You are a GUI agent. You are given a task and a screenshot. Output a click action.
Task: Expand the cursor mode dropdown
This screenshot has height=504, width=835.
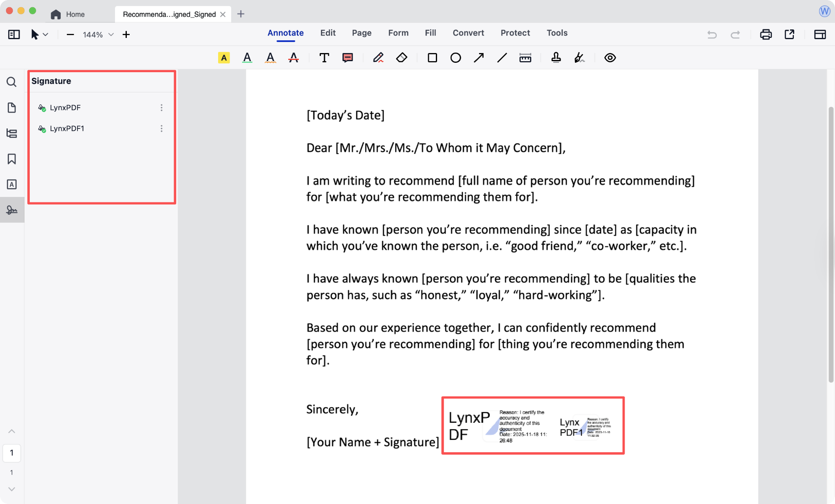[x=46, y=35]
